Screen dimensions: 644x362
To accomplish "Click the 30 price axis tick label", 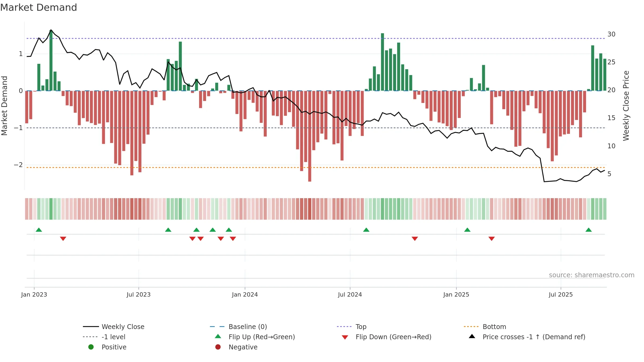I will tap(612, 34).
